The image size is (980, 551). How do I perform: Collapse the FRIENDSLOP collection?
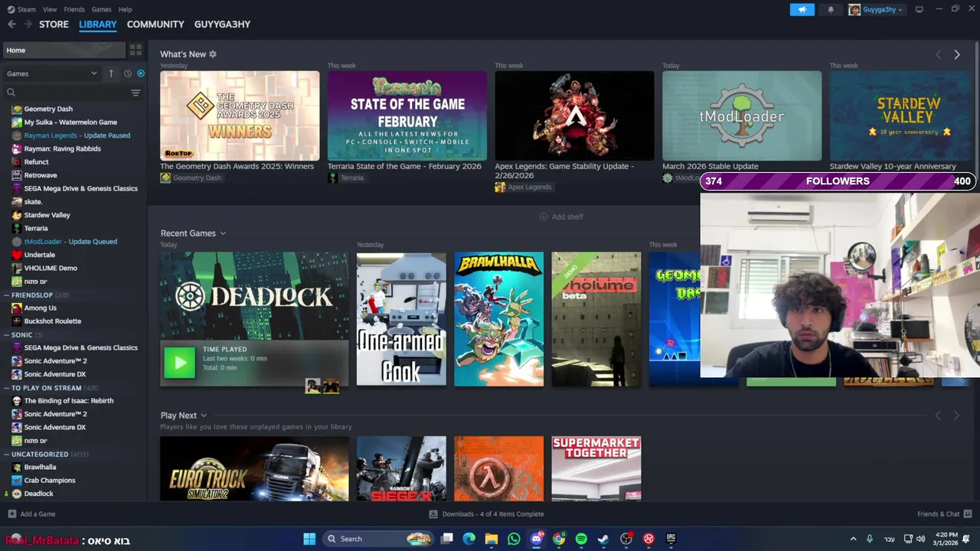[6, 295]
